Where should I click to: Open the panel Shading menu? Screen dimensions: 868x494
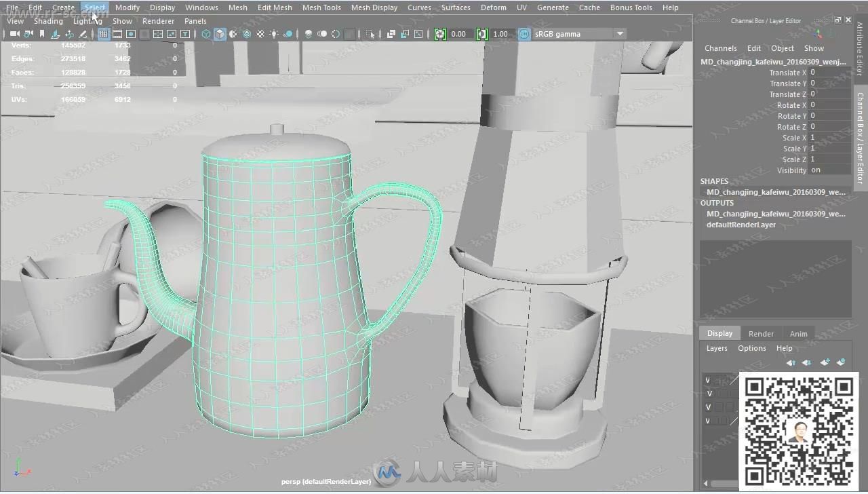(48, 21)
